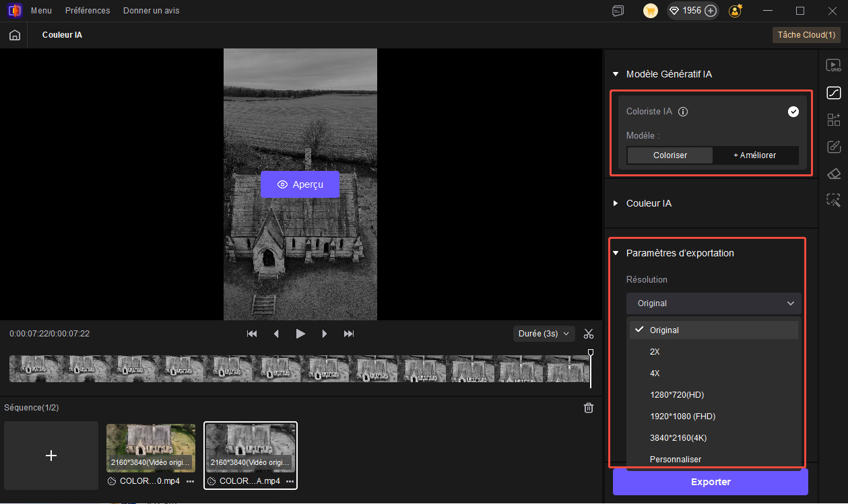The width and height of the screenshot is (848, 504).
Task: Click the playhead marker on the timeline
Action: point(590,352)
